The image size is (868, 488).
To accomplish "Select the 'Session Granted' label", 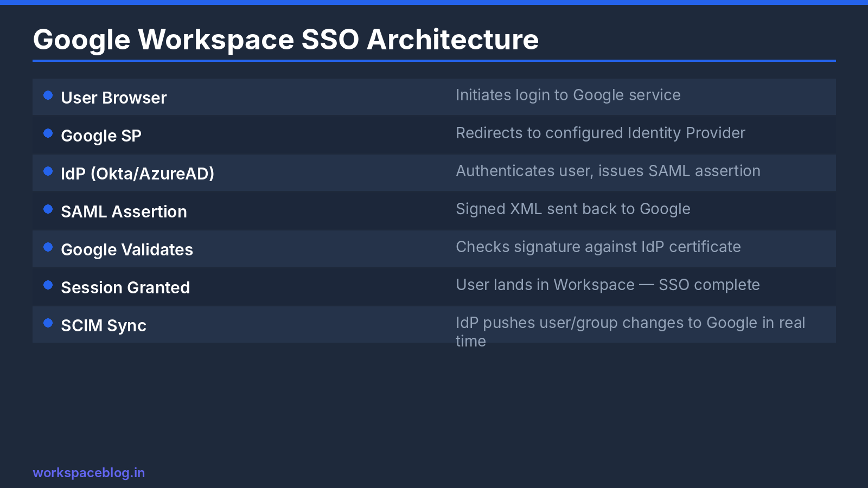I will tap(125, 287).
